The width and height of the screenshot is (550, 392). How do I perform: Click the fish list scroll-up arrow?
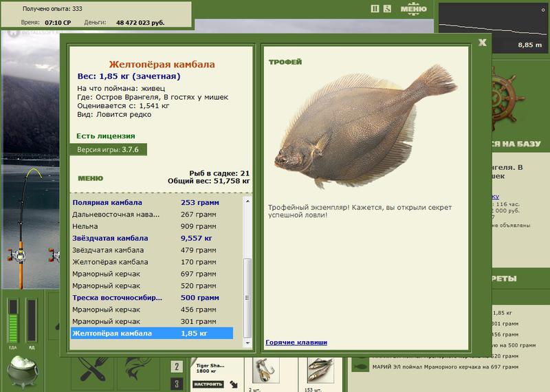point(247,201)
